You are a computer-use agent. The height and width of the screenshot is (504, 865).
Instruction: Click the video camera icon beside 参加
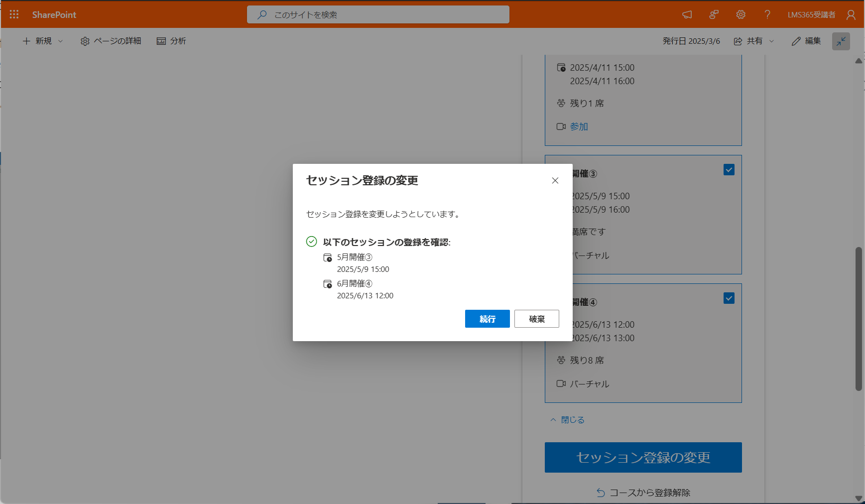[x=561, y=126]
